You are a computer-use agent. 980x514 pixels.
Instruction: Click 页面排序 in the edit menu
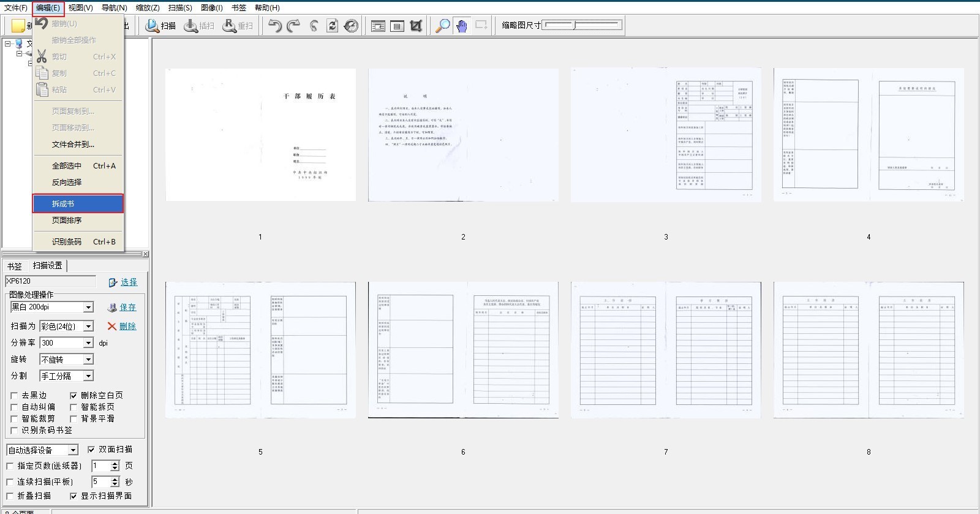click(67, 221)
